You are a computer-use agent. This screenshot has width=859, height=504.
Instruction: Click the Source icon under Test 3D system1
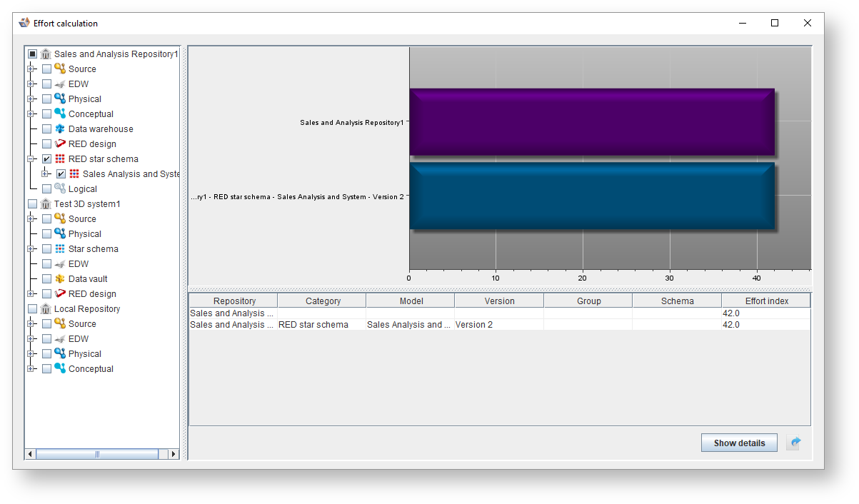60,219
